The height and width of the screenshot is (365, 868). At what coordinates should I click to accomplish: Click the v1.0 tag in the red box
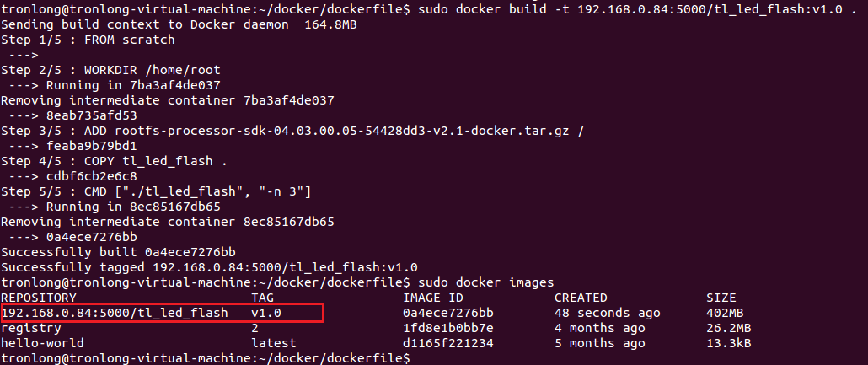coord(265,313)
